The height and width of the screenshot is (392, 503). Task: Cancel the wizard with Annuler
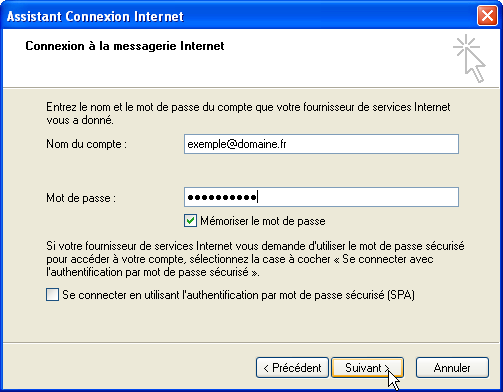pyautogui.click(x=452, y=368)
